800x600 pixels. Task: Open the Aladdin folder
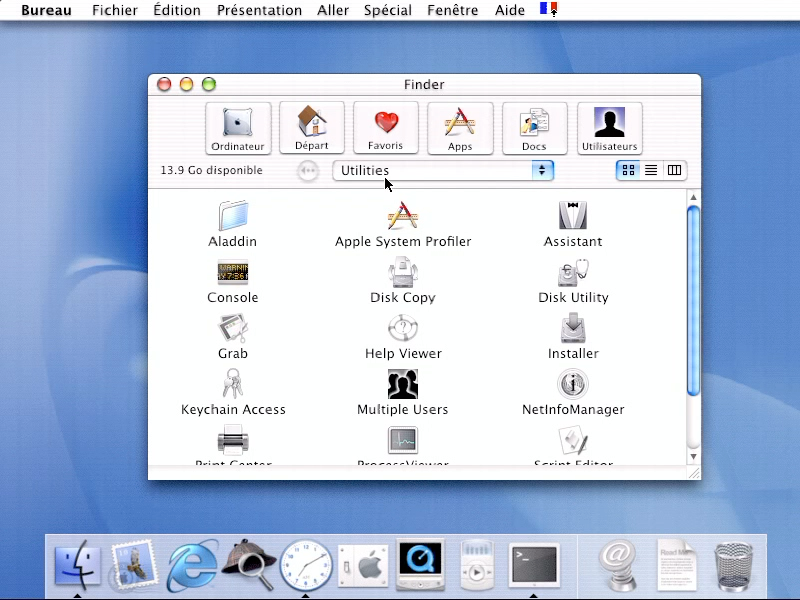point(233,216)
